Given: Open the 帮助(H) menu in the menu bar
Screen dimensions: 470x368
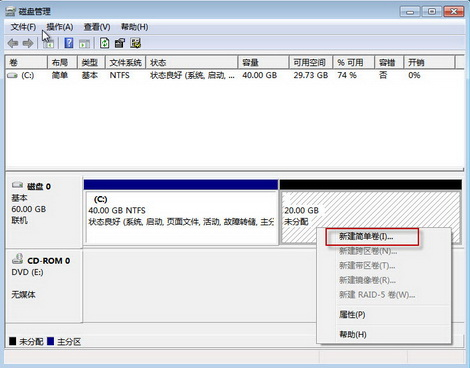Looking at the screenshot, I should (135, 27).
